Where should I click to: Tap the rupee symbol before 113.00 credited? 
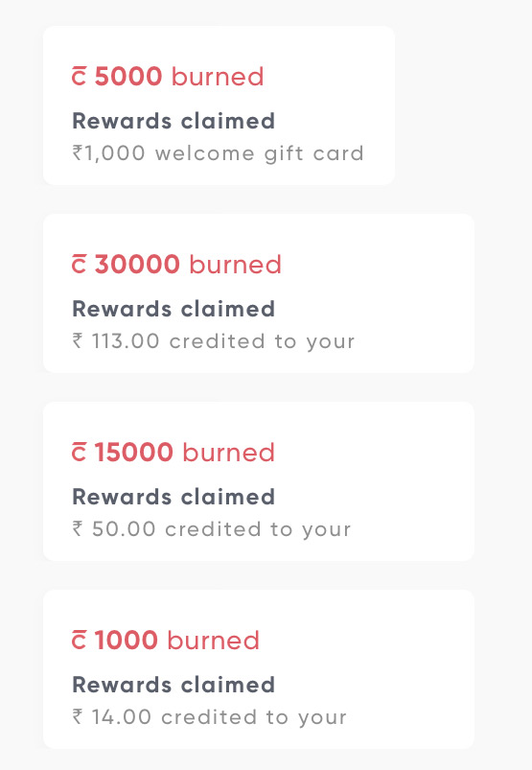coord(78,340)
